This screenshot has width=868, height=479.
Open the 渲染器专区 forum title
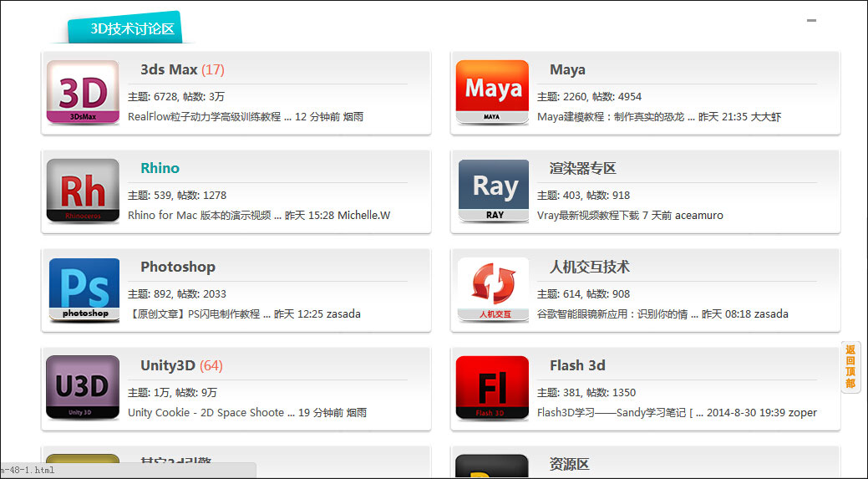pyautogui.click(x=582, y=168)
